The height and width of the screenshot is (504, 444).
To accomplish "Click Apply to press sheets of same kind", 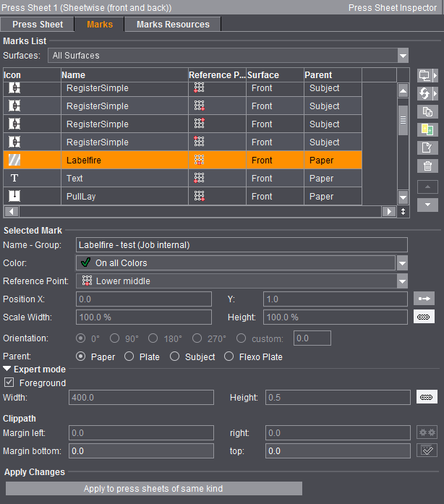I will click(153, 489).
